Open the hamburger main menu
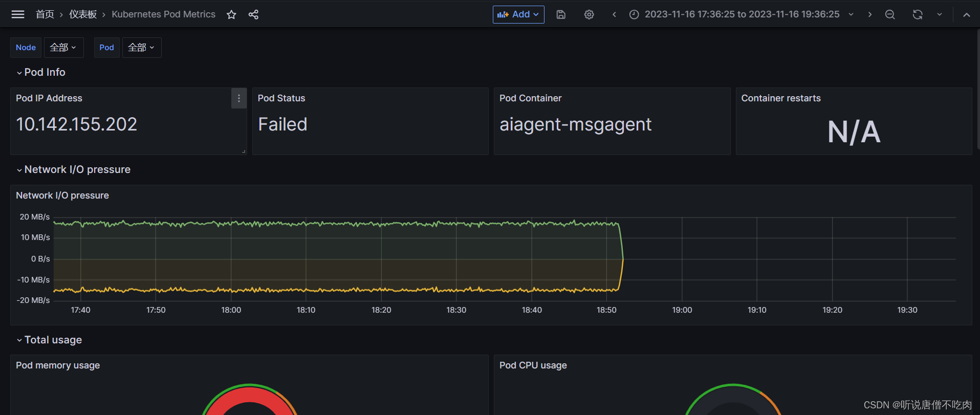Viewport: 980px width, 415px height. pos(18,14)
